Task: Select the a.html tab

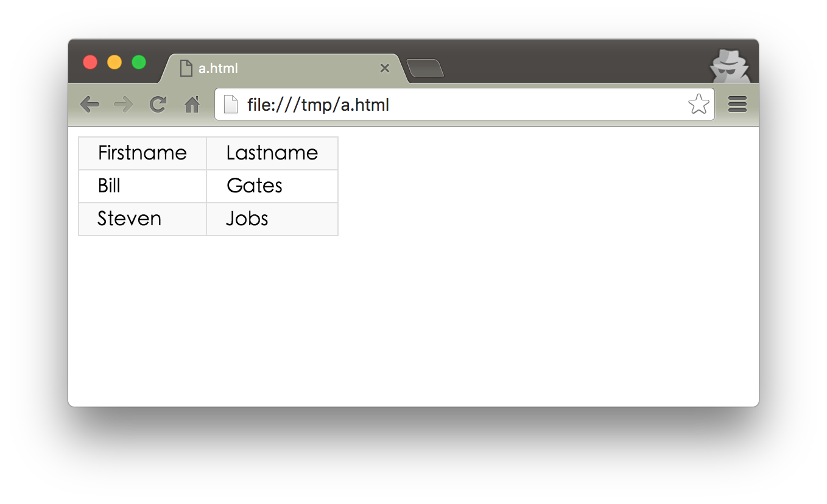Action: pos(274,68)
